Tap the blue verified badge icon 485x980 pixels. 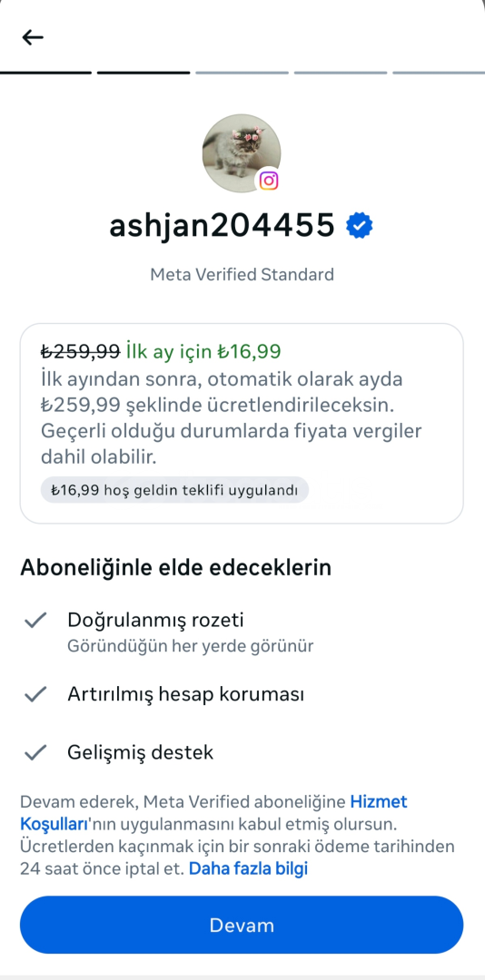click(x=360, y=226)
